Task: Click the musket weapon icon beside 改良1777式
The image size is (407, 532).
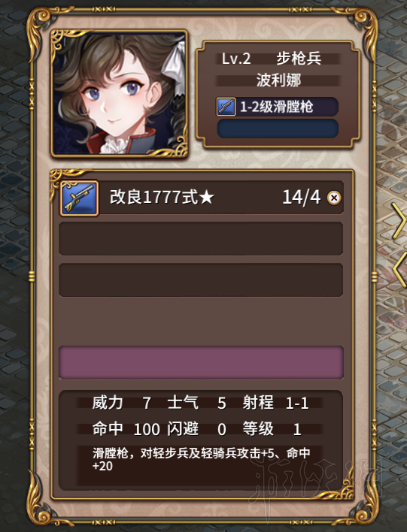Action: click(79, 198)
